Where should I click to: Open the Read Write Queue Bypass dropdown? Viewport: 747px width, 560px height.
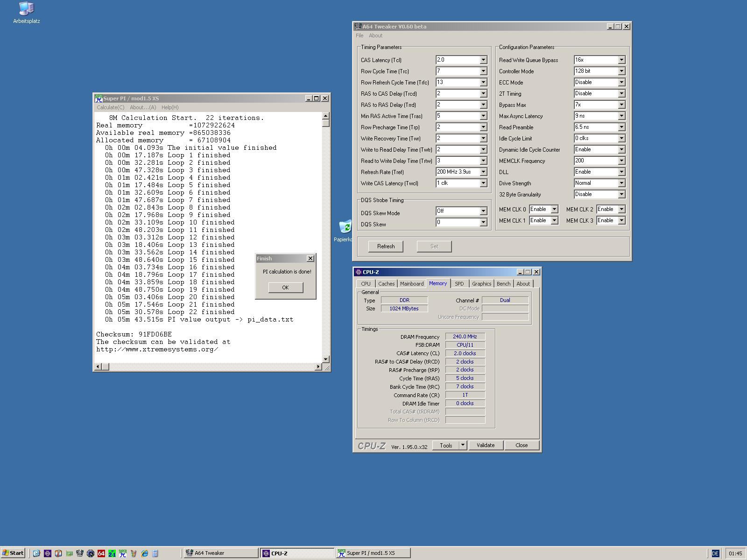pos(621,60)
